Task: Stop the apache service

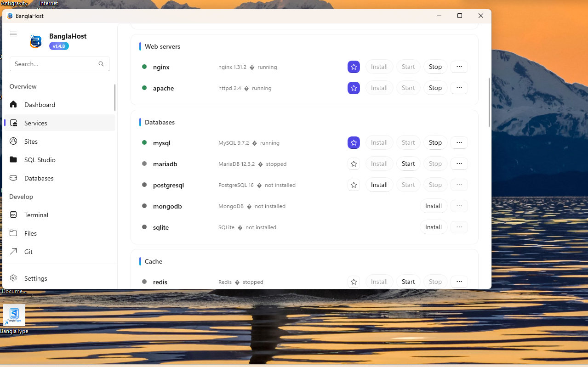Action: [x=435, y=88]
